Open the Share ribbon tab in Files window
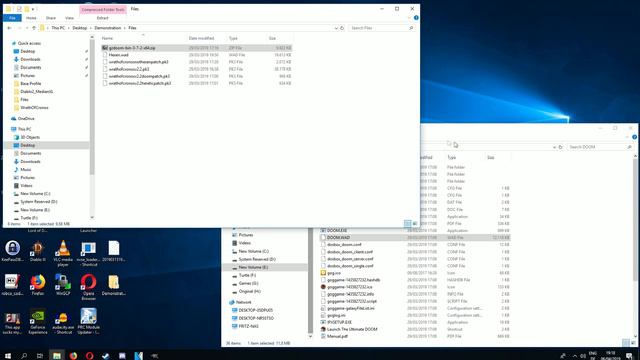 (51, 18)
